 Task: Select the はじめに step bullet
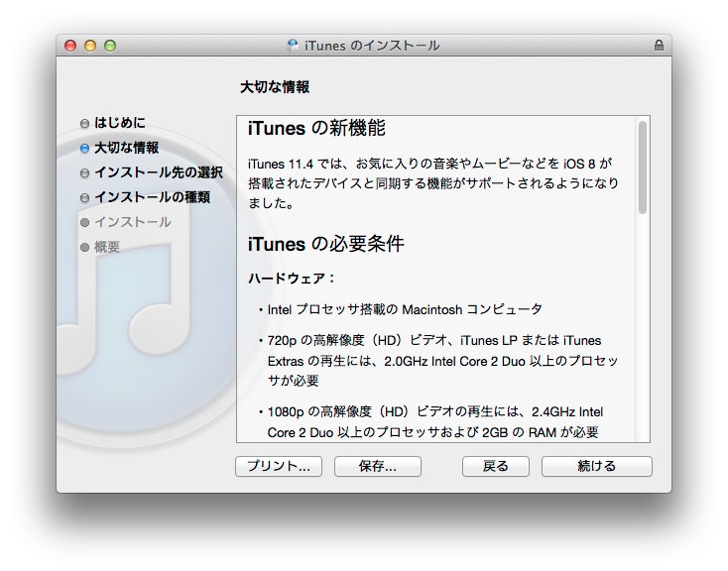click(84, 124)
